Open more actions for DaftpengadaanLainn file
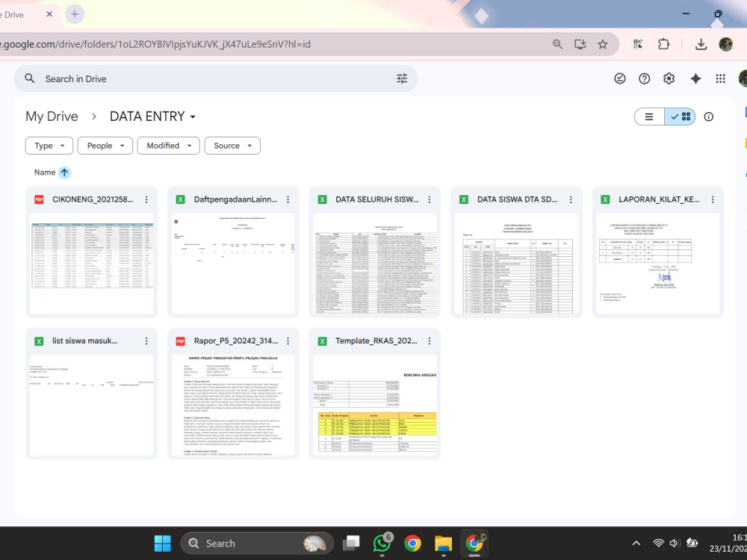The width and height of the screenshot is (747, 560). [288, 199]
